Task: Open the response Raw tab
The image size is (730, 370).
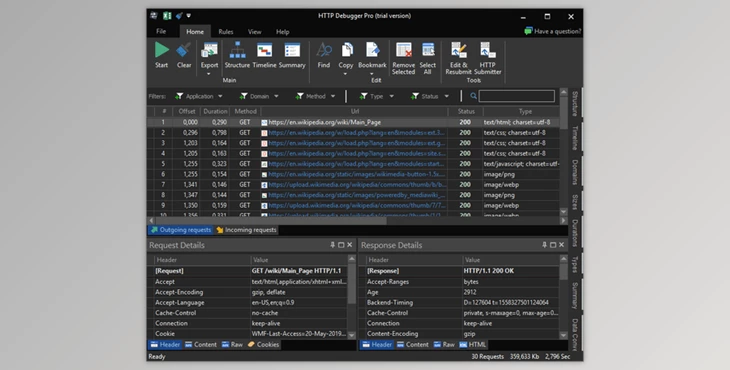Action: (x=444, y=345)
